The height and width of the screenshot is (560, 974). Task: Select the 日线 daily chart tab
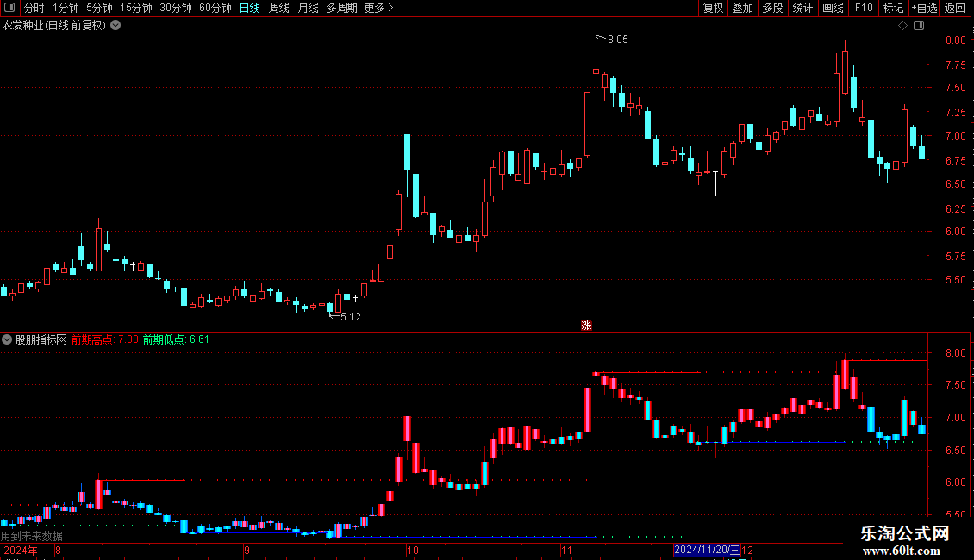250,8
